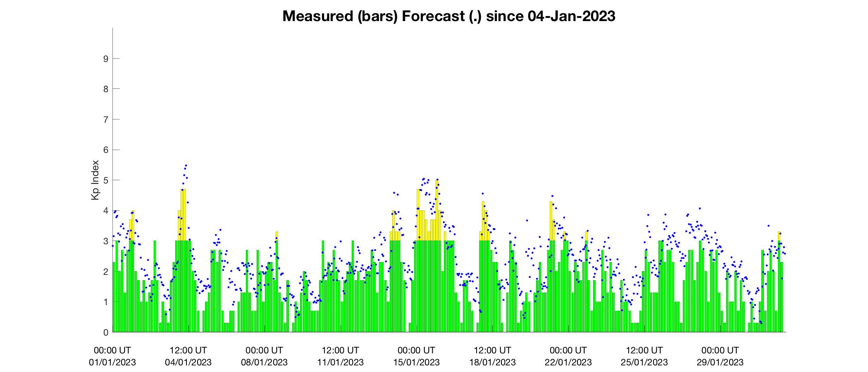The width and height of the screenshot is (868, 372).
Task: Click the x-axis date label 08/01/2023
Action: coord(264,362)
